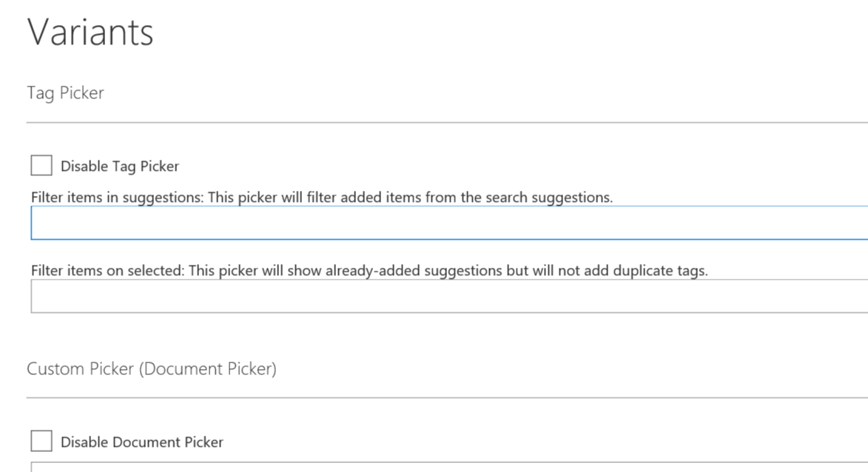This screenshot has height=472, width=868.
Task: Click the empty Disable Tag Picker checkbox square
Action: 41,165
